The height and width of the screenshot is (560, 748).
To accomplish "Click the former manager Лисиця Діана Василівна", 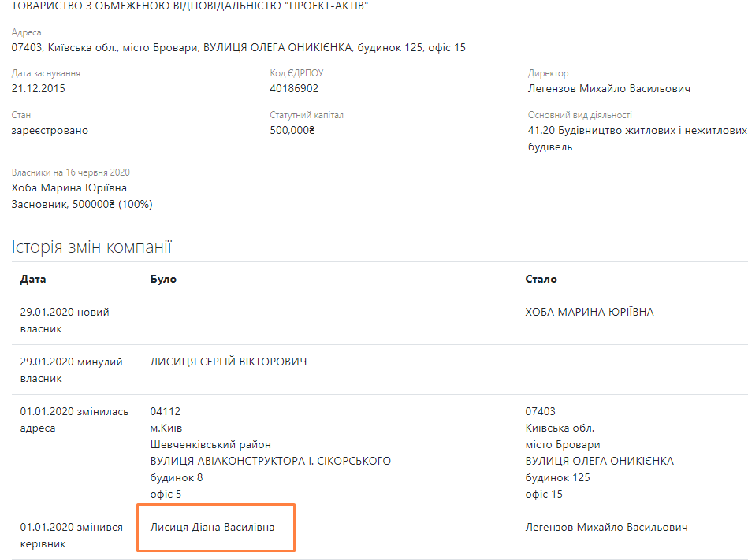I will coord(213,527).
